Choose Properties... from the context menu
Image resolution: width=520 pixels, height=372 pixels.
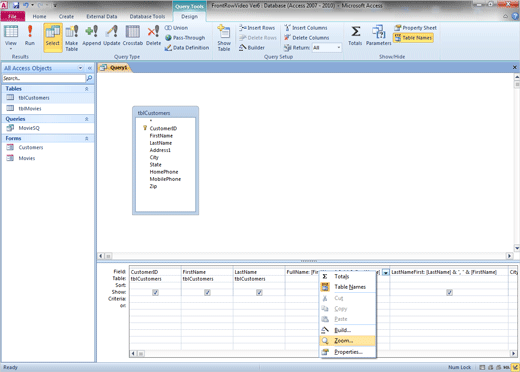(x=348, y=352)
